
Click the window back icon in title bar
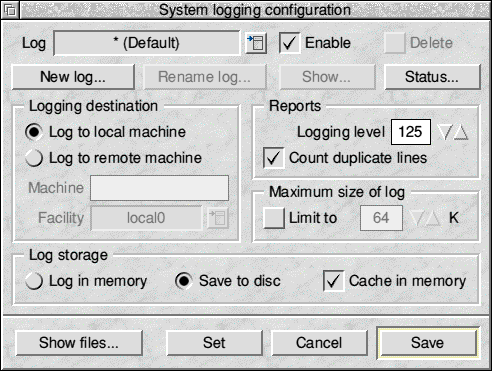pos(10,10)
